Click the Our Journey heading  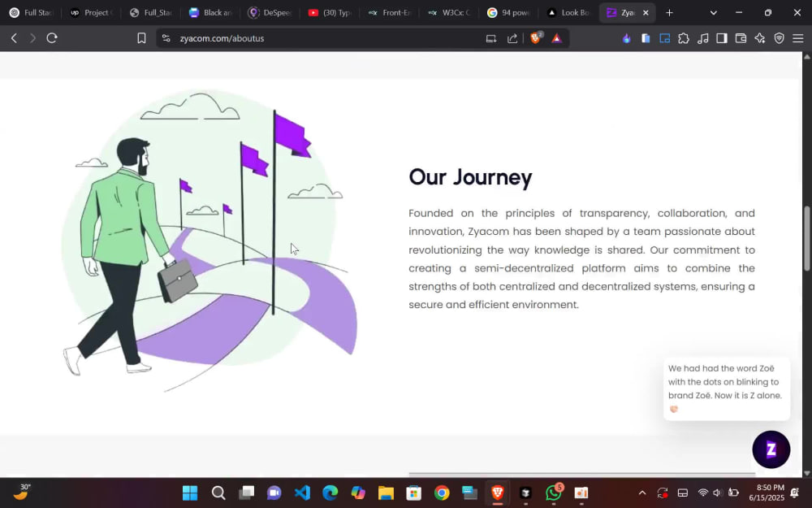click(x=470, y=177)
